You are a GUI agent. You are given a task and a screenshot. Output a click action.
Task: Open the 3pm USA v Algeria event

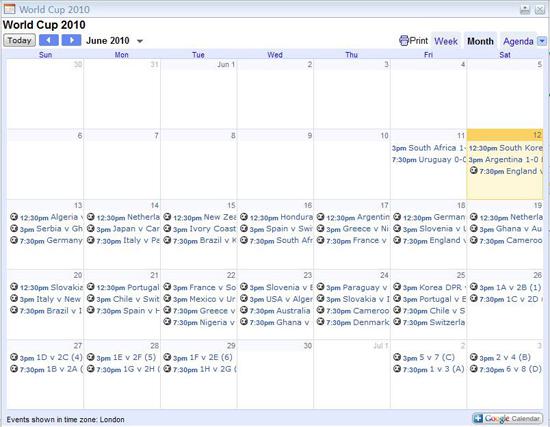pyautogui.click(x=276, y=299)
